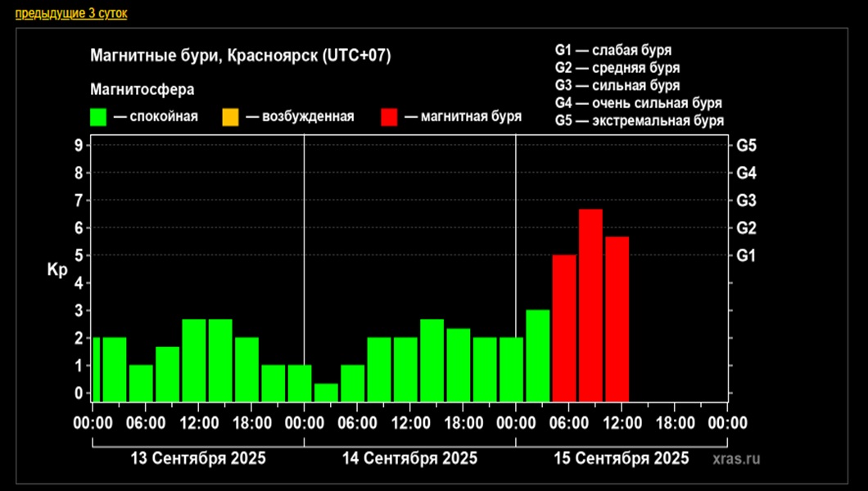
Task: Click the green "спокойная" legend swatch
Action: 99,117
